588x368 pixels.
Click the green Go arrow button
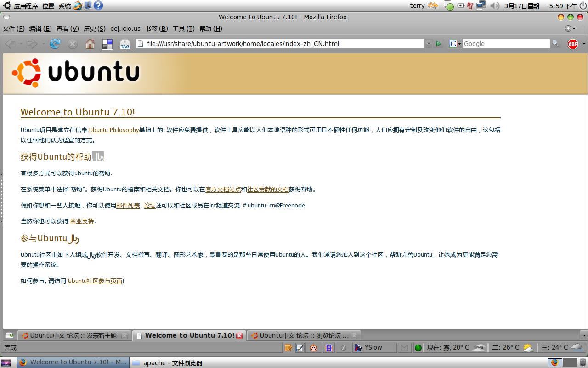(439, 44)
